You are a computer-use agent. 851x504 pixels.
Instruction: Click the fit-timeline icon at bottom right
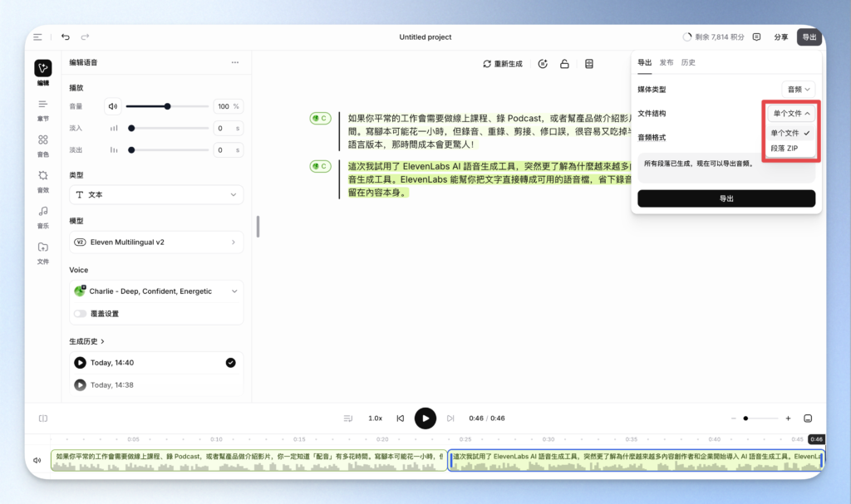[808, 418]
